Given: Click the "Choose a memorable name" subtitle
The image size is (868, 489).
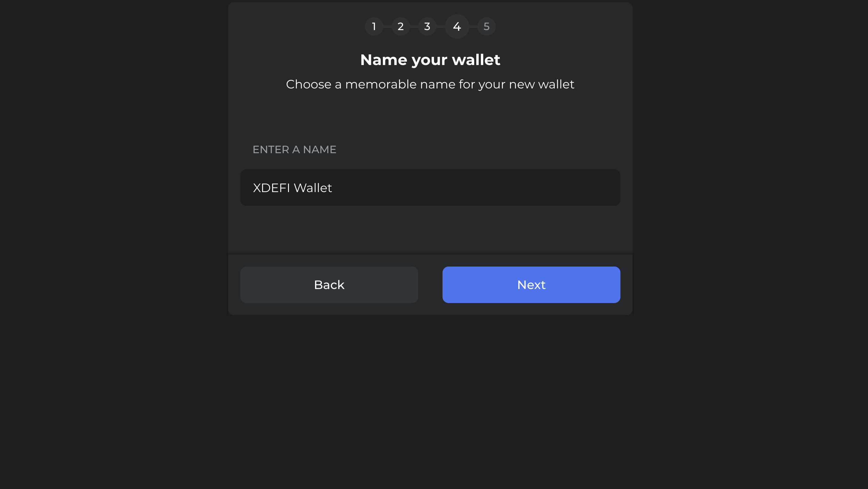Looking at the screenshot, I should click(x=430, y=84).
